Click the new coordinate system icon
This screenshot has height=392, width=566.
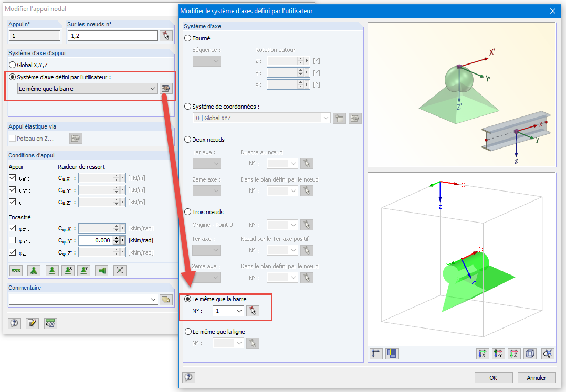click(x=339, y=118)
